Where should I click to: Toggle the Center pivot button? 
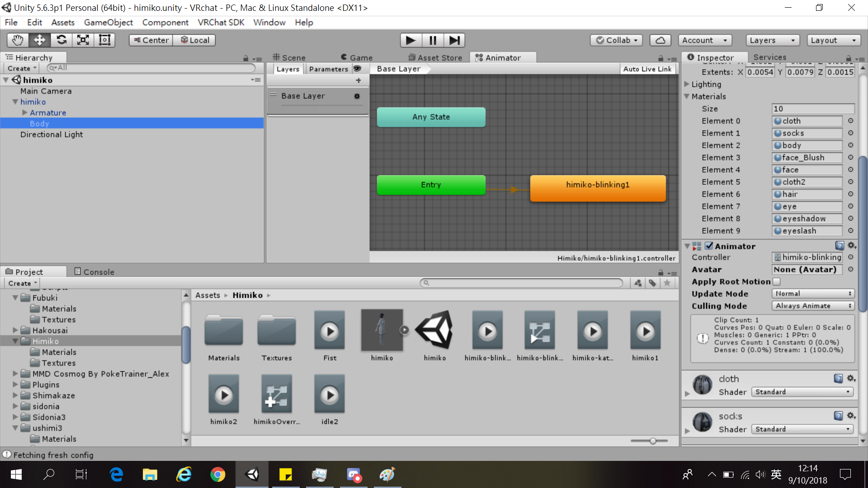pyautogui.click(x=151, y=40)
